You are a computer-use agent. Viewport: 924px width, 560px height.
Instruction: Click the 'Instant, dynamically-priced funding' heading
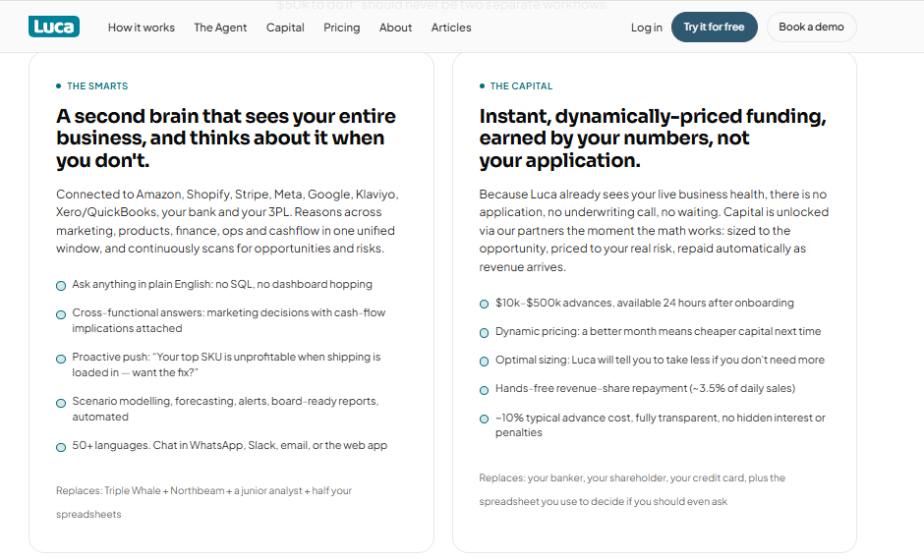point(653,138)
